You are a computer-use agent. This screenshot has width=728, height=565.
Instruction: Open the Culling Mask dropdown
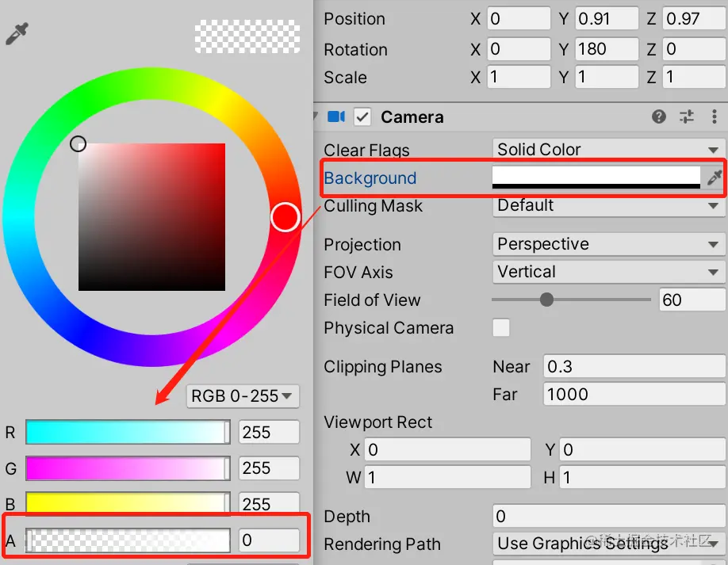click(x=609, y=205)
